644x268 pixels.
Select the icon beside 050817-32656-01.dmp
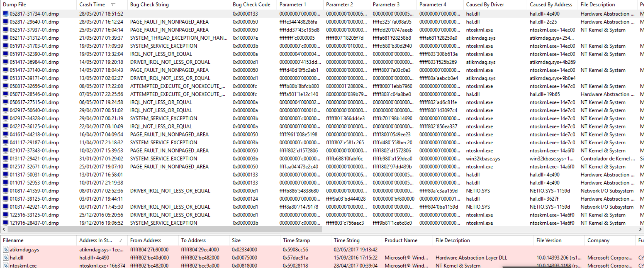[x=5, y=86]
